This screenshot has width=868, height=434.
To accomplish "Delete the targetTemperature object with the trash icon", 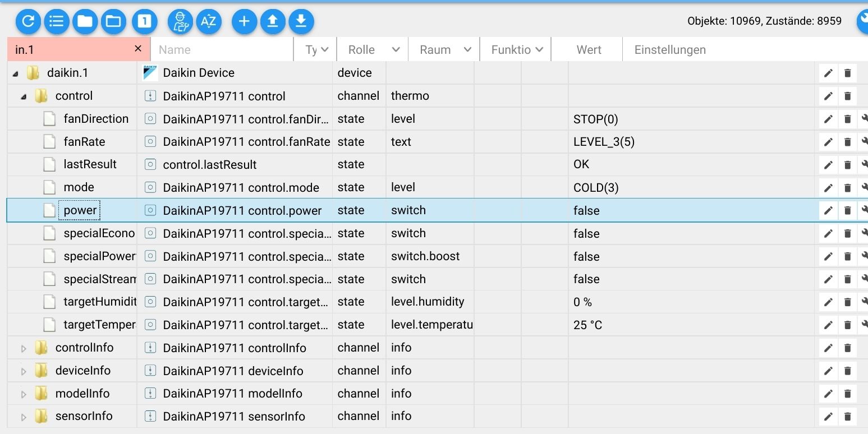I will point(848,325).
